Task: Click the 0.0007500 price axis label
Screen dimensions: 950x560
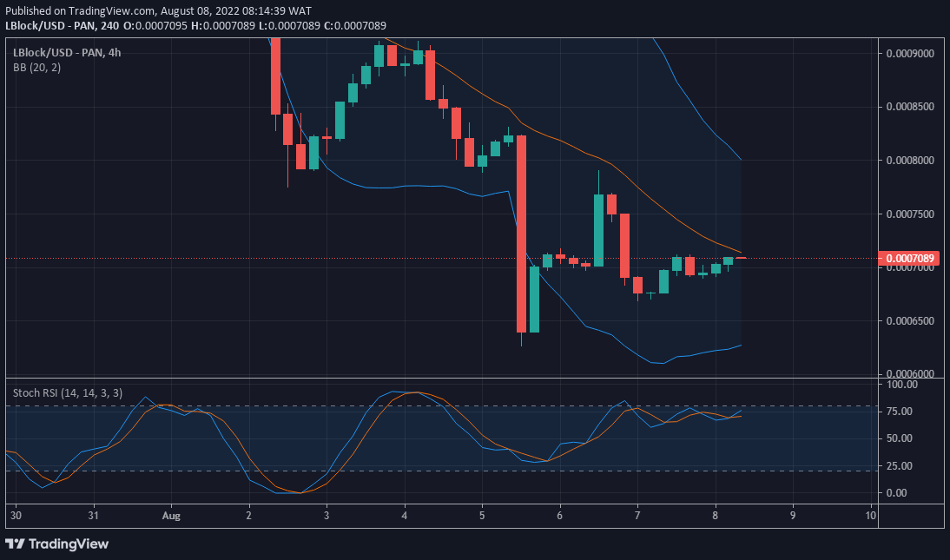Action: (x=910, y=214)
